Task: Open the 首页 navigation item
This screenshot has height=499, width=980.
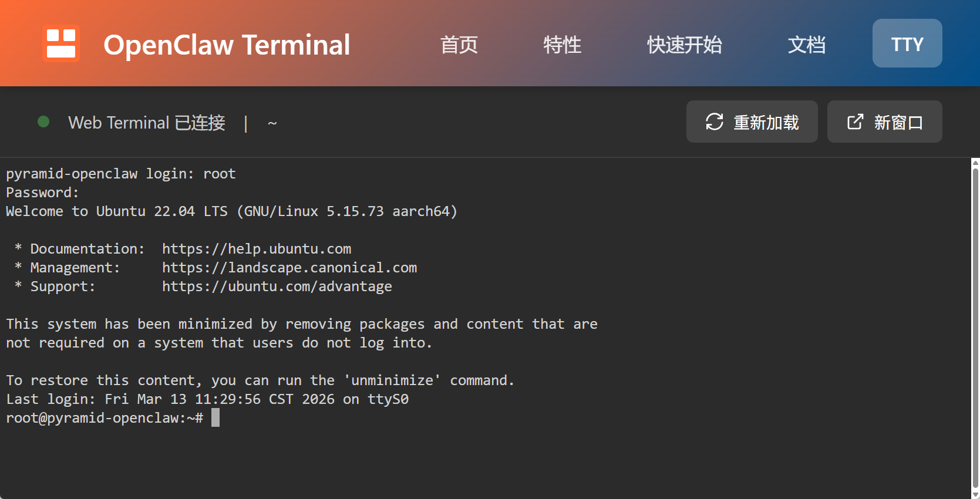Action: click(x=459, y=45)
